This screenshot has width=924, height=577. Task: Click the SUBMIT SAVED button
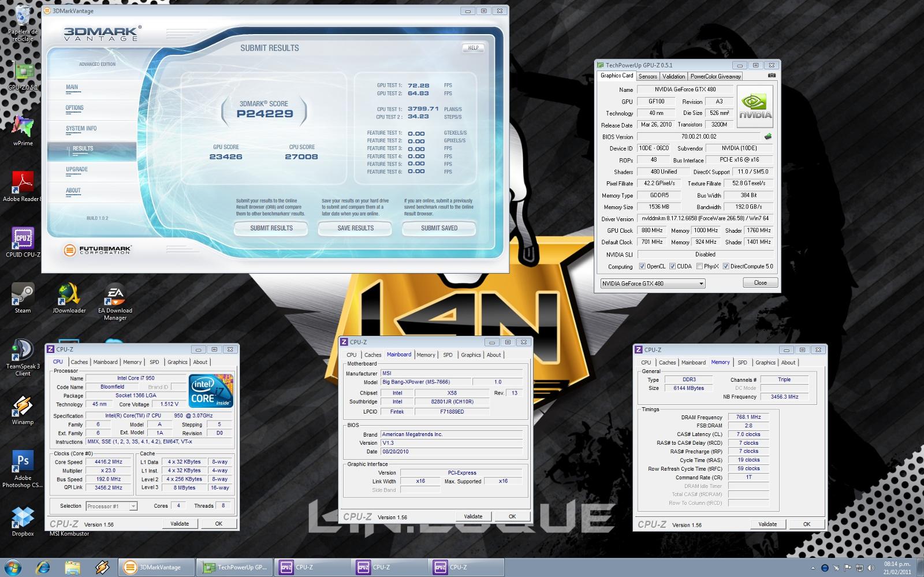point(439,228)
